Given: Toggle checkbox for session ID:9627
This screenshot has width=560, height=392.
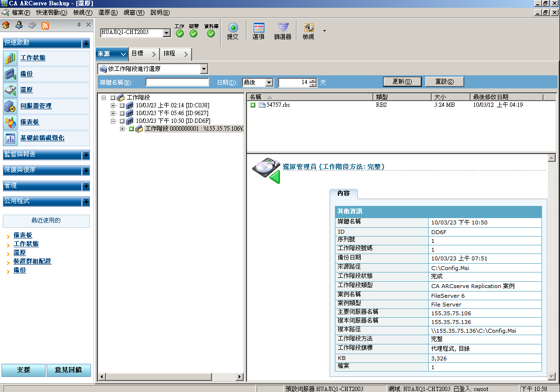Looking at the screenshot, I should pyautogui.click(x=122, y=113).
